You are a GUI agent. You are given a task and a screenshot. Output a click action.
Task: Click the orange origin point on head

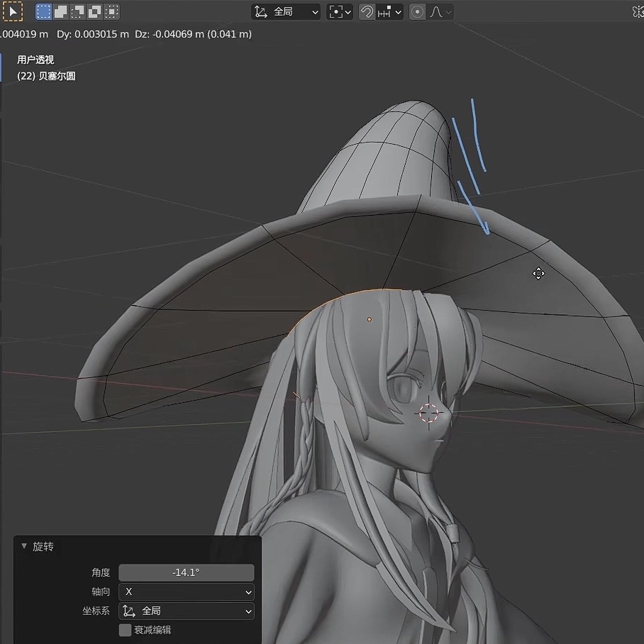click(x=370, y=319)
